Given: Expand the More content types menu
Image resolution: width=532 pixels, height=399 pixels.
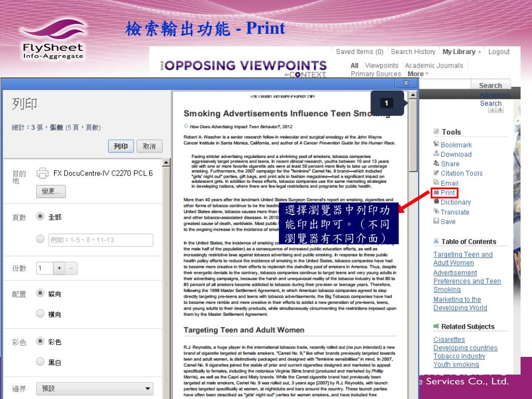Looking at the screenshot, I should tap(418, 74).
